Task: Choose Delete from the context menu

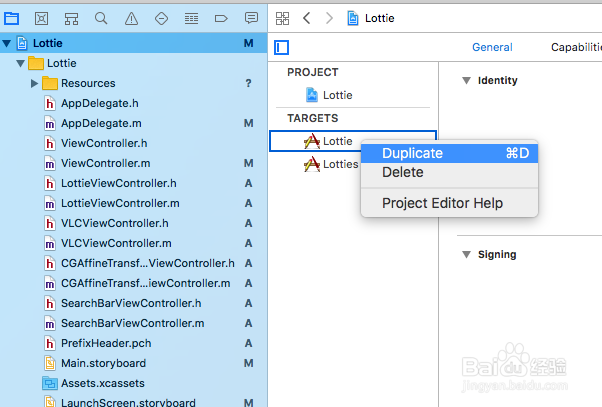Action: click(x=402, y=172)
